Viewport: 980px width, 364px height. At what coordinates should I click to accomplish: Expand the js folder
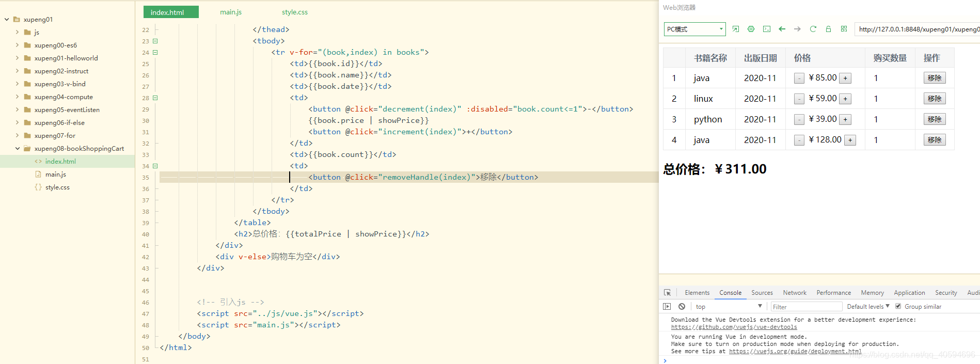17,32
